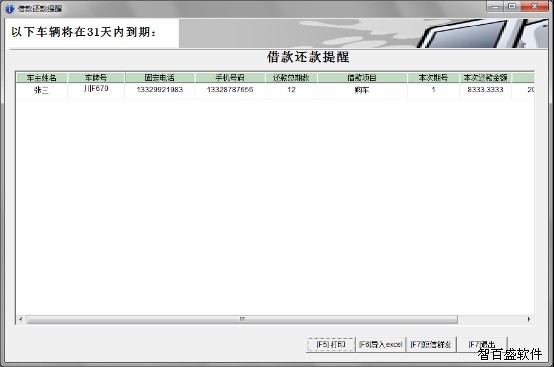Minimize the 借款还款提醒 window
Image resolution: width=554 pixels, height=367 pixels.
point(495,6)
